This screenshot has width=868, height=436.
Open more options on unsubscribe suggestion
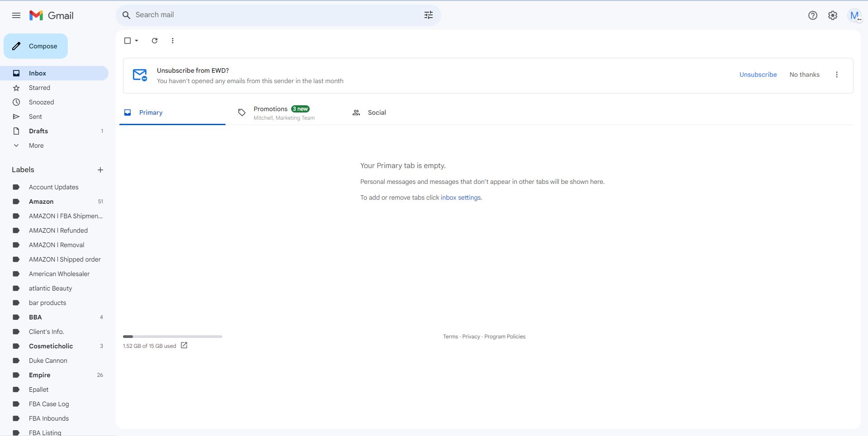point(836,75)
